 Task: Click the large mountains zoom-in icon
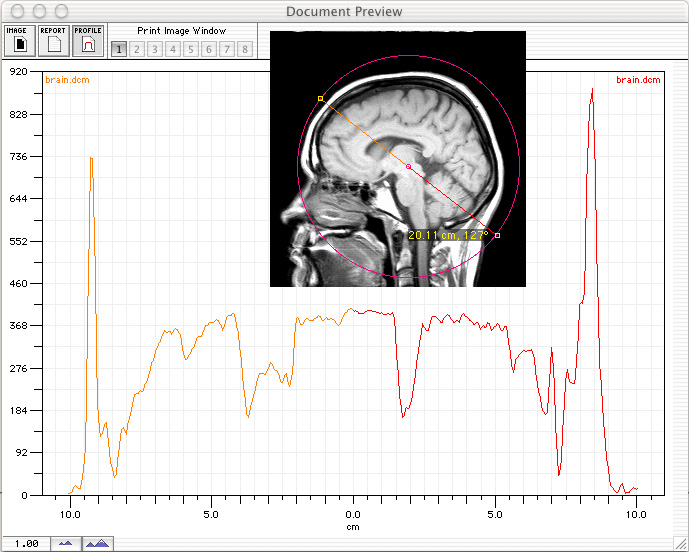click(97, 543)
